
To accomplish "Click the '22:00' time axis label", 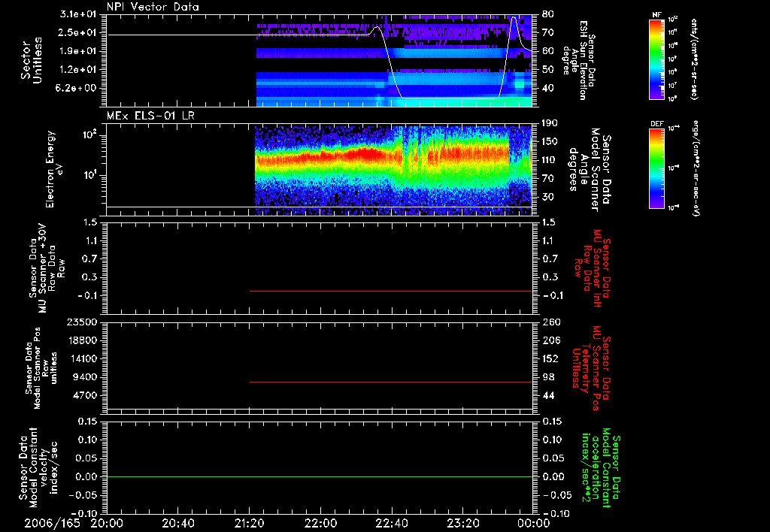I will (320, 523).
